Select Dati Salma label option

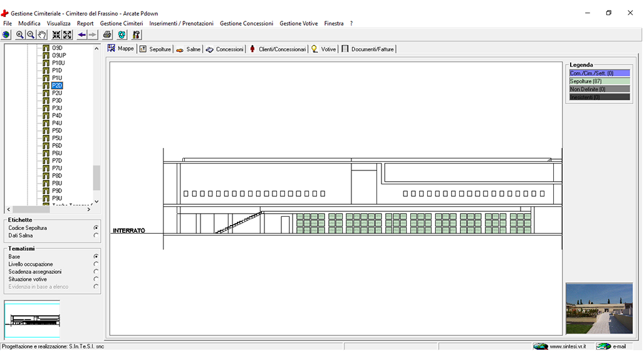(x=96, y=235)
